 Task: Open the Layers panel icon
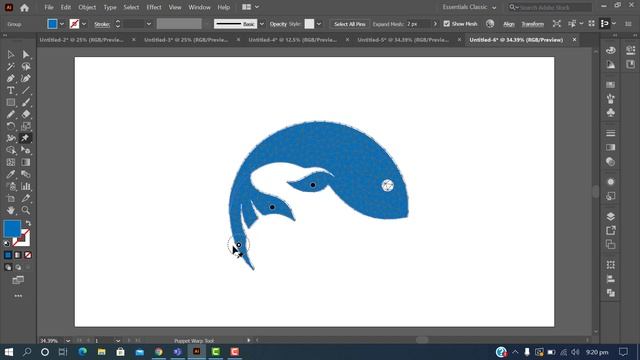point(611,216)
